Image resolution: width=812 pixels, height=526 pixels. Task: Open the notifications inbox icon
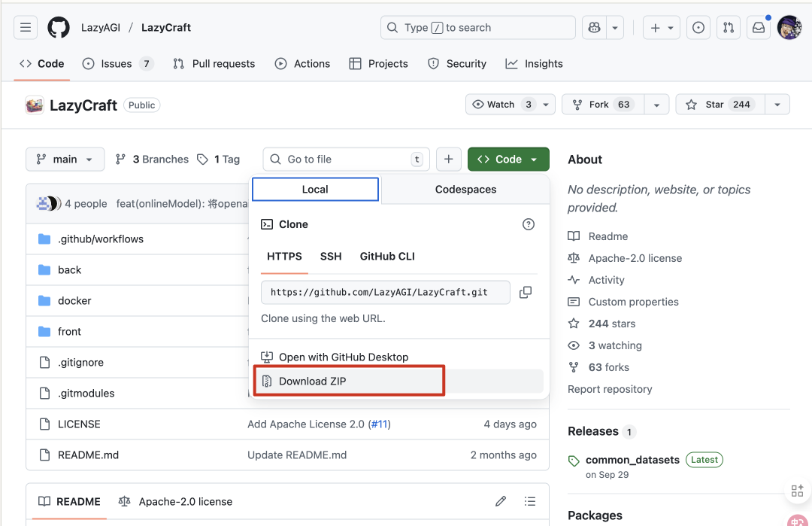point(759,28)
